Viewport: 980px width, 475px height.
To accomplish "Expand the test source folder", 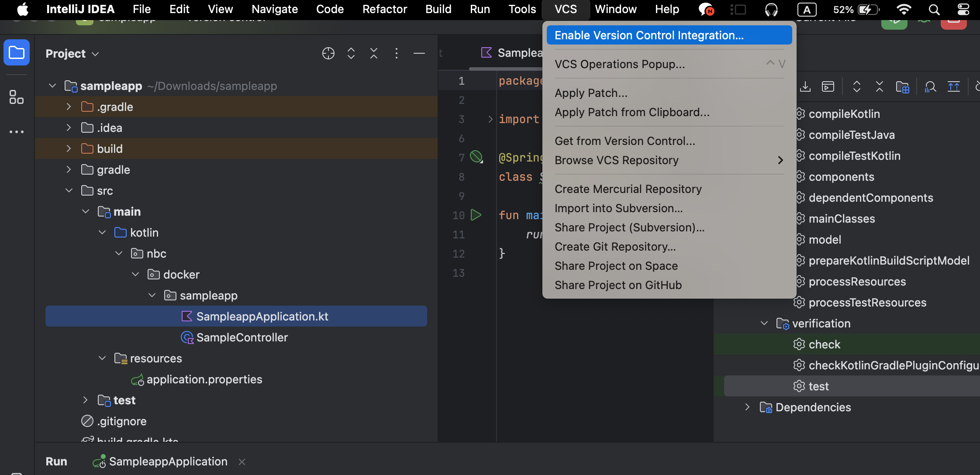I will [x=85, y=400].
